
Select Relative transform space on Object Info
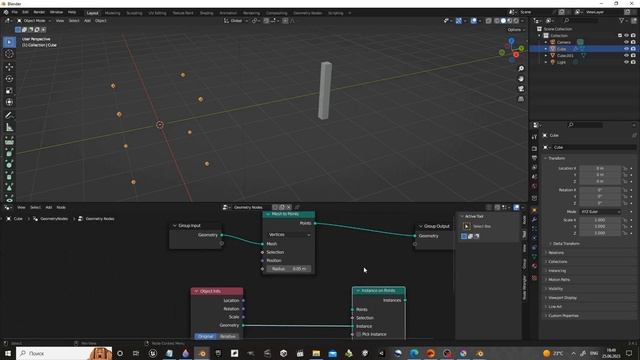(228, 336)
